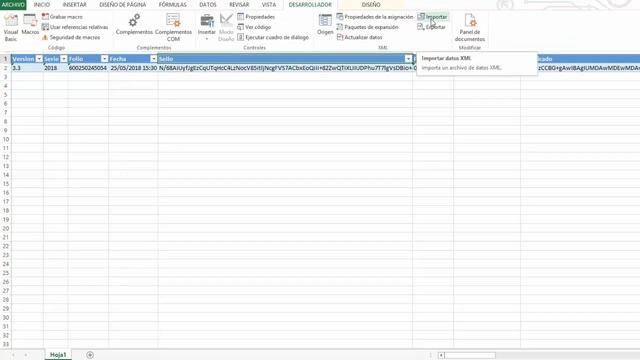Select the Version column header cell

click(27, 59)
